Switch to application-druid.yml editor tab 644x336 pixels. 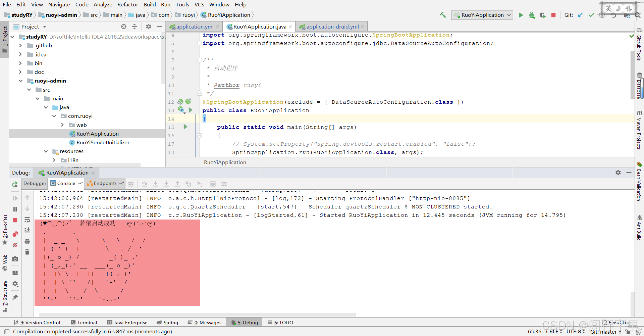332,27
